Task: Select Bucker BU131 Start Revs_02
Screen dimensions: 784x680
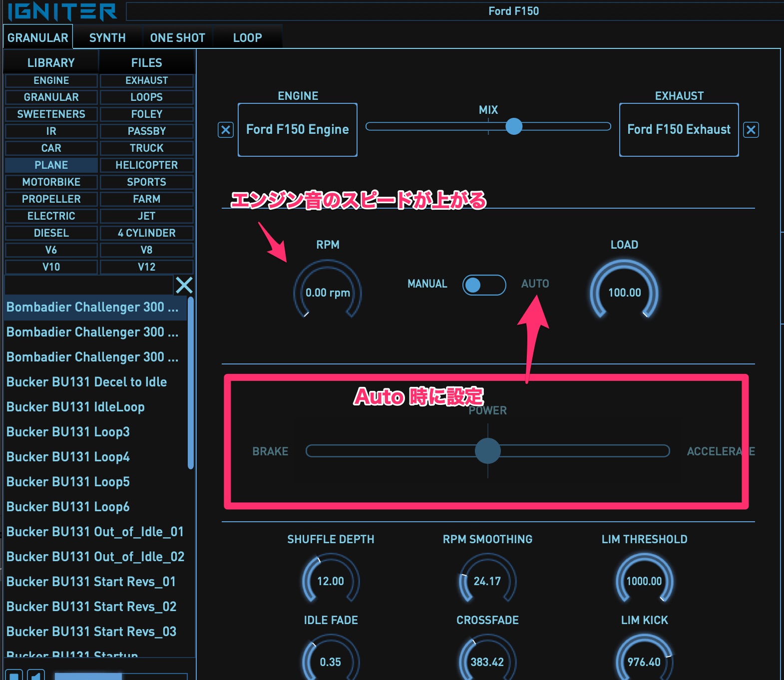Action: point(95,607)
